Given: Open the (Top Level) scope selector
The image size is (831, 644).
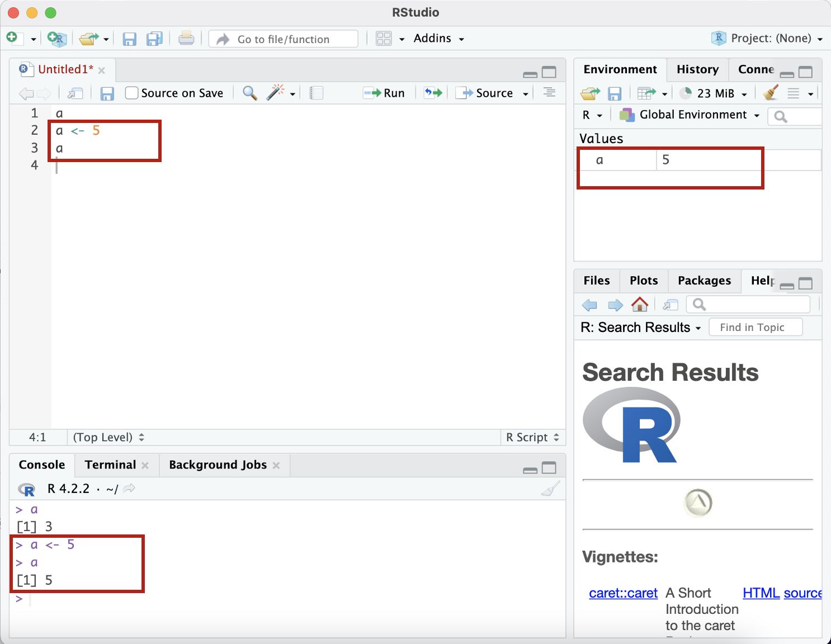Looking at the screenshot, I should 108,437.
